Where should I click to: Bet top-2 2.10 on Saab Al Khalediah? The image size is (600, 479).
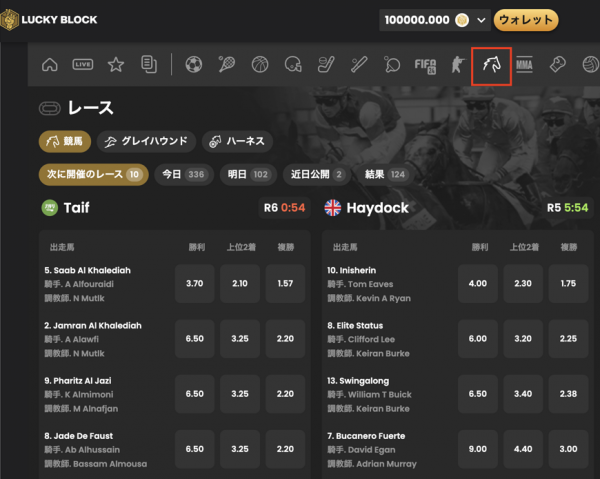[240, 283]
